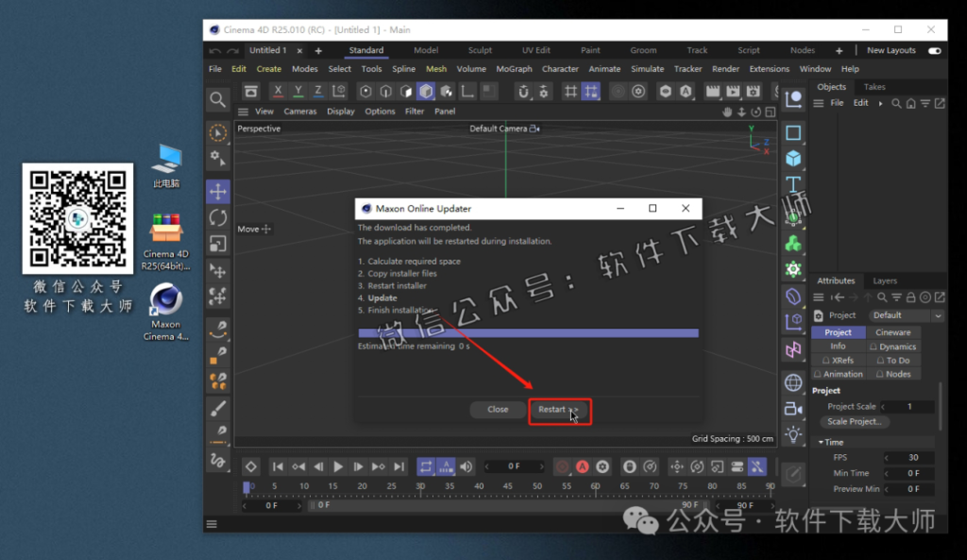967x560 pixels.
Task: Select the Scale tool in the left toolbar
Action: click(x=218, y=244)
